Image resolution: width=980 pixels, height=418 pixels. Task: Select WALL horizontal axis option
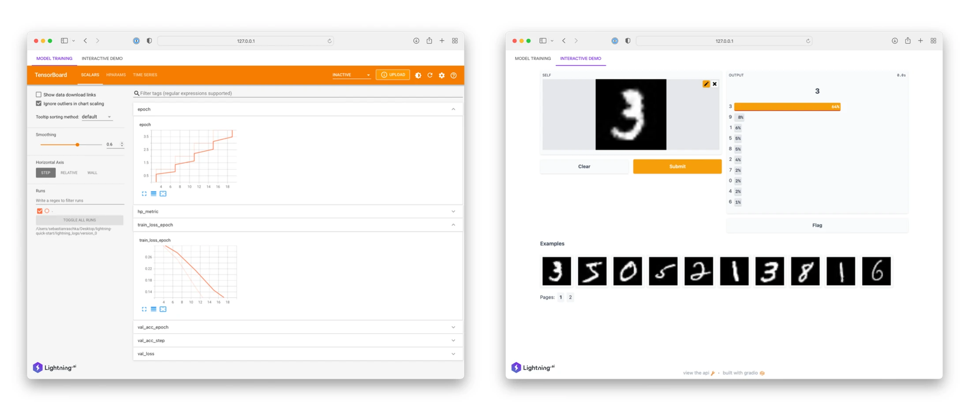coord(92,173)
